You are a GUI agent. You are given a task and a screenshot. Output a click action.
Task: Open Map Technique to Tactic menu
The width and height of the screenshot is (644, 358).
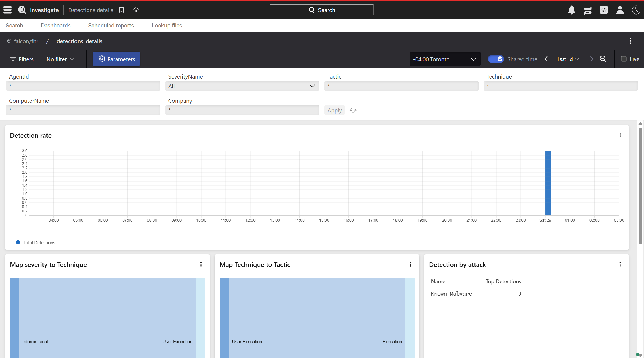(411, 264)
